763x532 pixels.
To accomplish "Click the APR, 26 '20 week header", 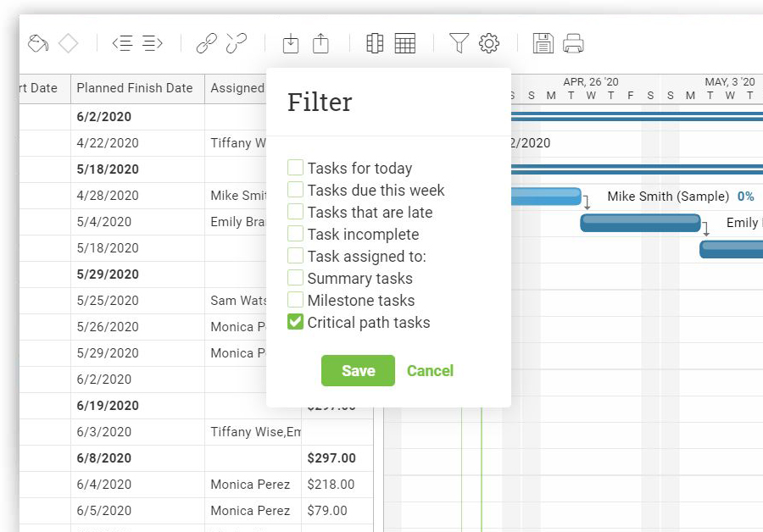I will coord(591,81).
